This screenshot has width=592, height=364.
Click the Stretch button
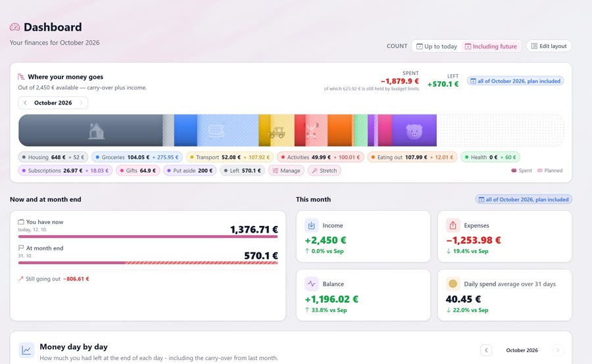[x=324, y=170]
